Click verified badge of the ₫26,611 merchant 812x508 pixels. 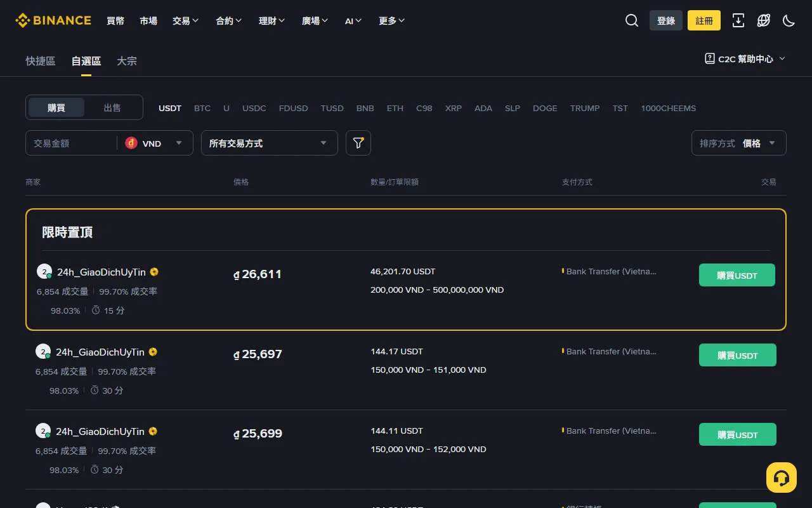154,272
